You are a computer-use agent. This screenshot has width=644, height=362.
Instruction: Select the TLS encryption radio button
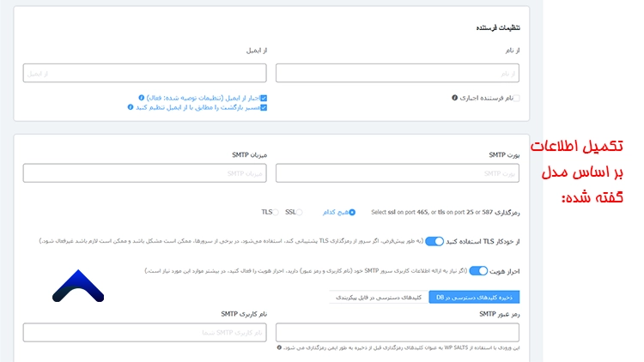point(276,212)
